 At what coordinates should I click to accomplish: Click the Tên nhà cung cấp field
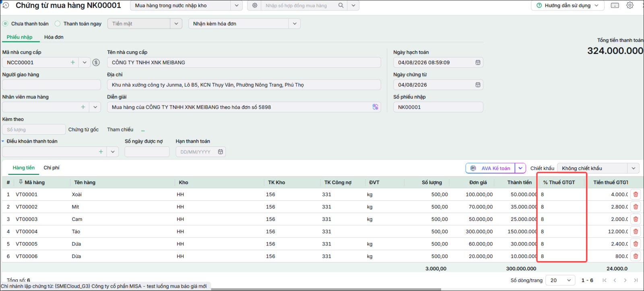[x=244, y=62]
